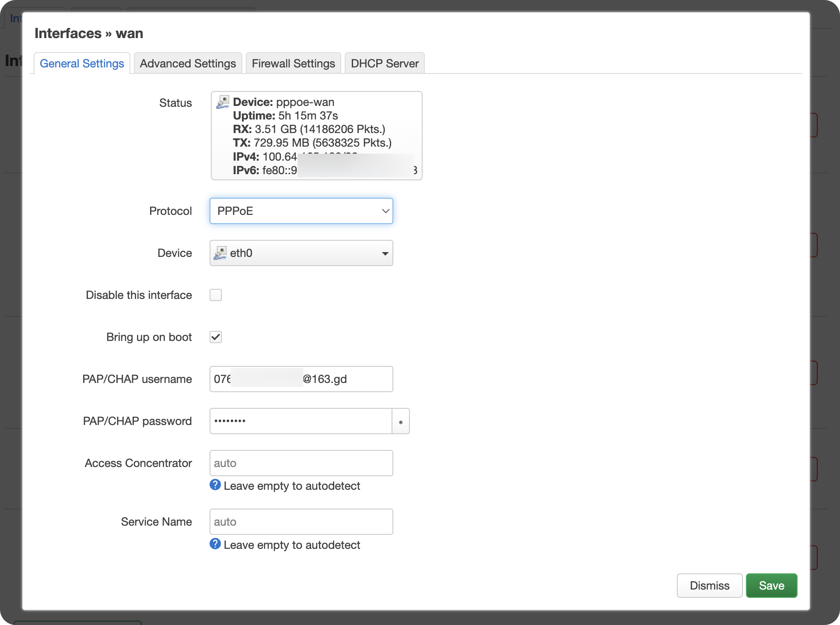
Task: Open the Firewall Settings tab
Action: [x=293, y=63]
